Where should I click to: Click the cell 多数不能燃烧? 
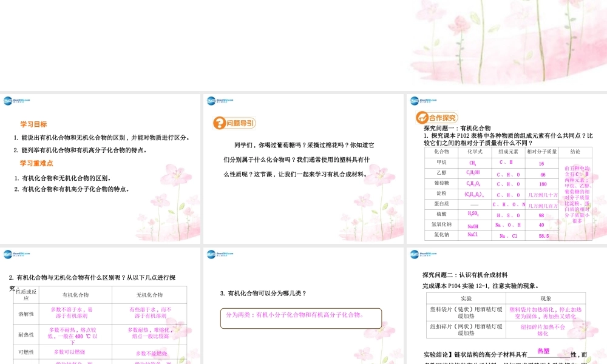click(151, 354)
